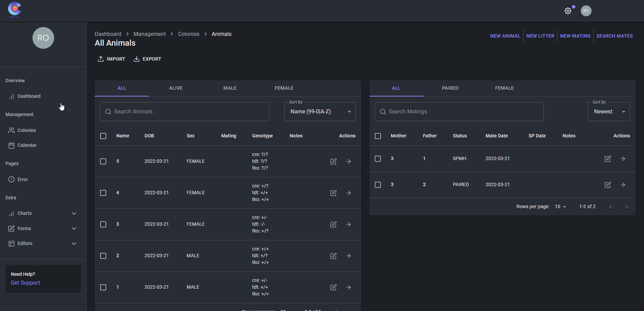This screenshot has width=644, height=311.
Task: Change matings rows per page dropdown
Action: click(560, 206)
